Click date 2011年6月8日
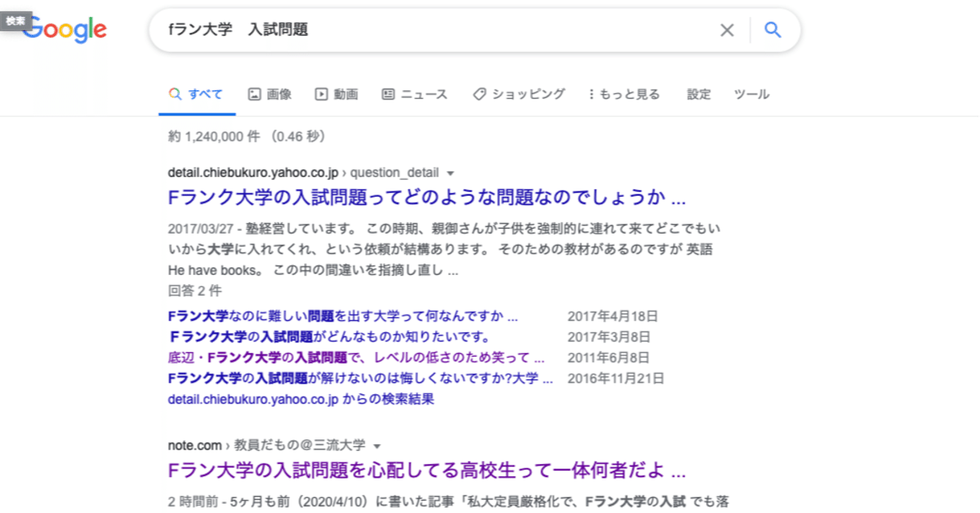Viewport: 980px width, 513px height. coord(609,358)
